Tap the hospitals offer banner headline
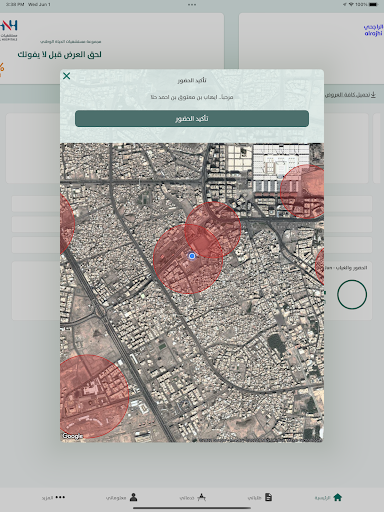384x512 pixels. 59,55
